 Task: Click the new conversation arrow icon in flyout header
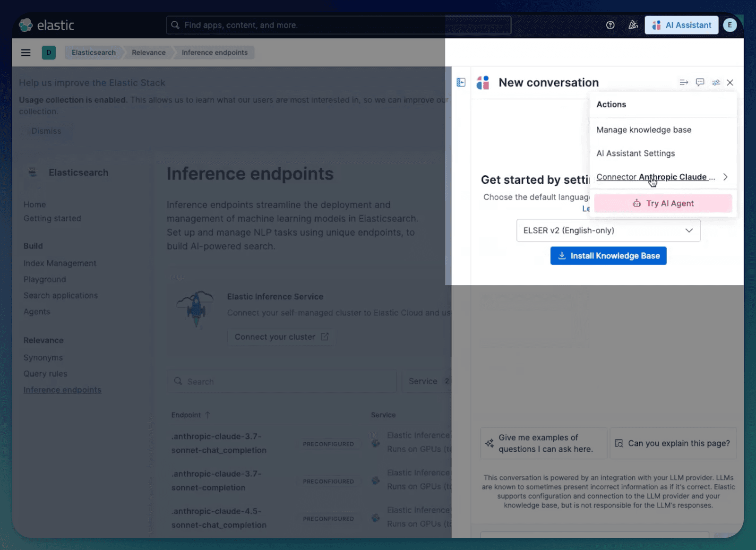click(x=684, y=82)
